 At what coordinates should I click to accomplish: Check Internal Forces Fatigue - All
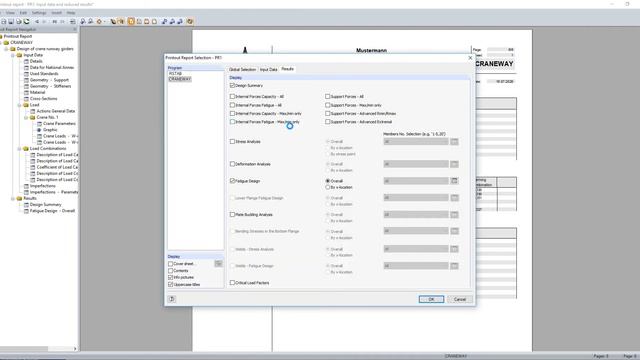(232, 105)
